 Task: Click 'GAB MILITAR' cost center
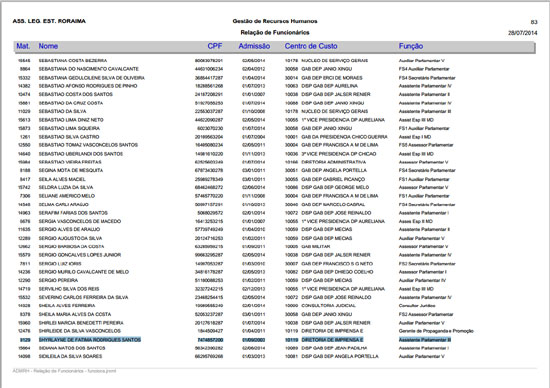point(316,247)
